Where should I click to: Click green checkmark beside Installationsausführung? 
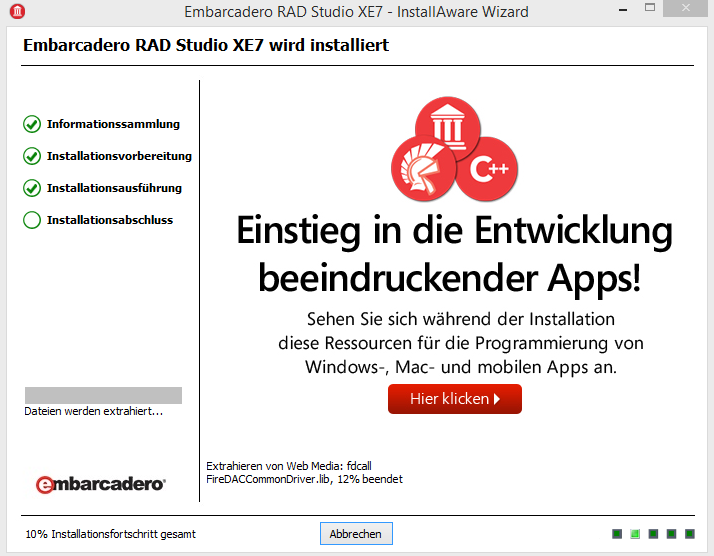32,188
